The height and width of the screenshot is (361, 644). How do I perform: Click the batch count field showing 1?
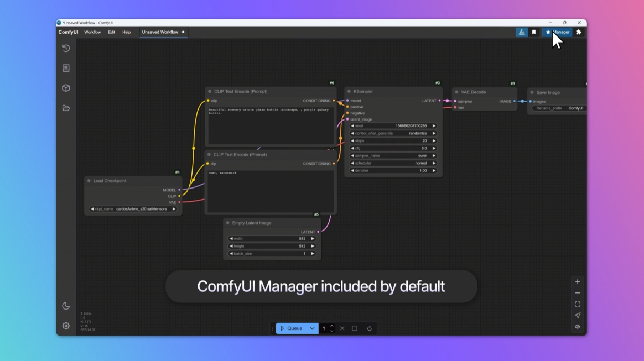(324, 328)
